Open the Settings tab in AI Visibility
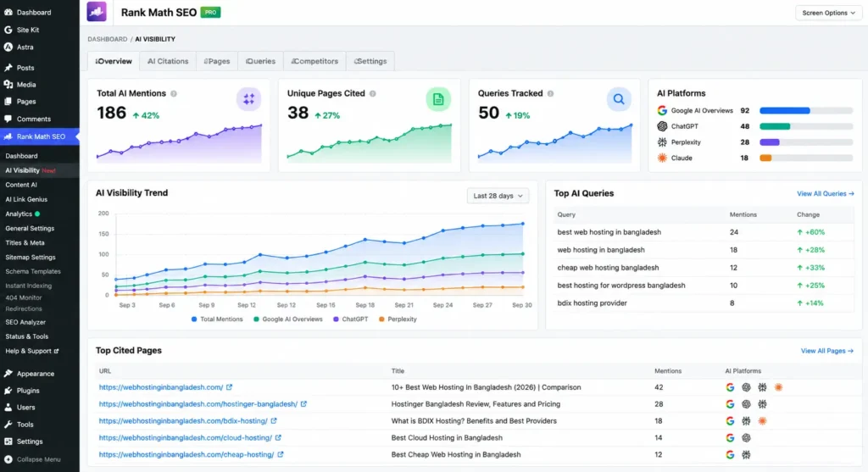 tap(370, 61)
